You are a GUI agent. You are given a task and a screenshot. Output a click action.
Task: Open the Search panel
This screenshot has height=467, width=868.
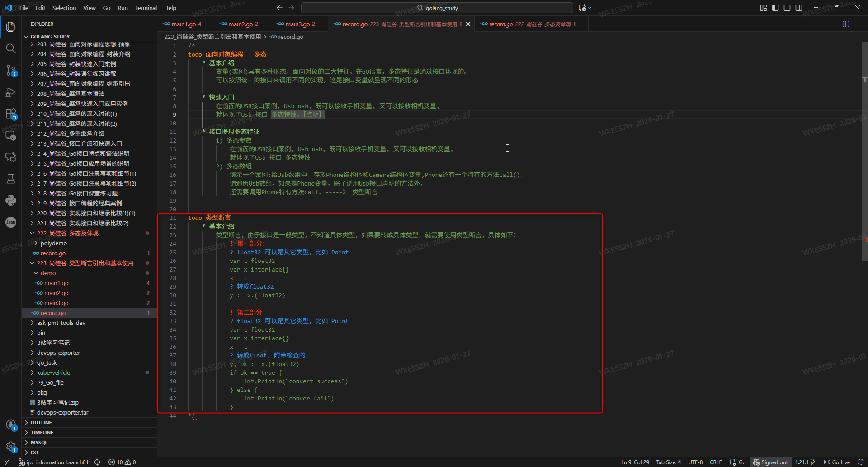pyautogui.click(x=11, y=48)
